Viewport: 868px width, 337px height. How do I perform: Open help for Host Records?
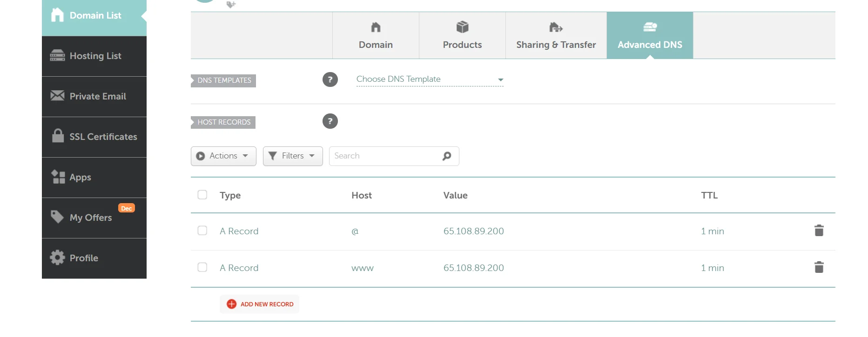coord(330,121)
